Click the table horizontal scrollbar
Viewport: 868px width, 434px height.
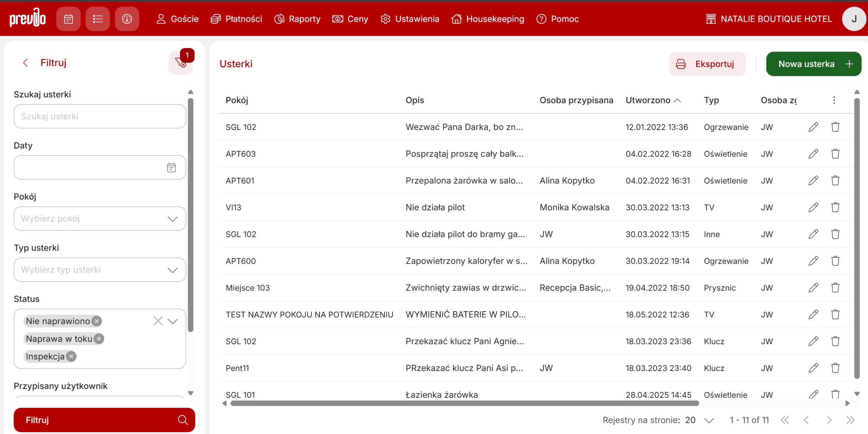point(465,403)
